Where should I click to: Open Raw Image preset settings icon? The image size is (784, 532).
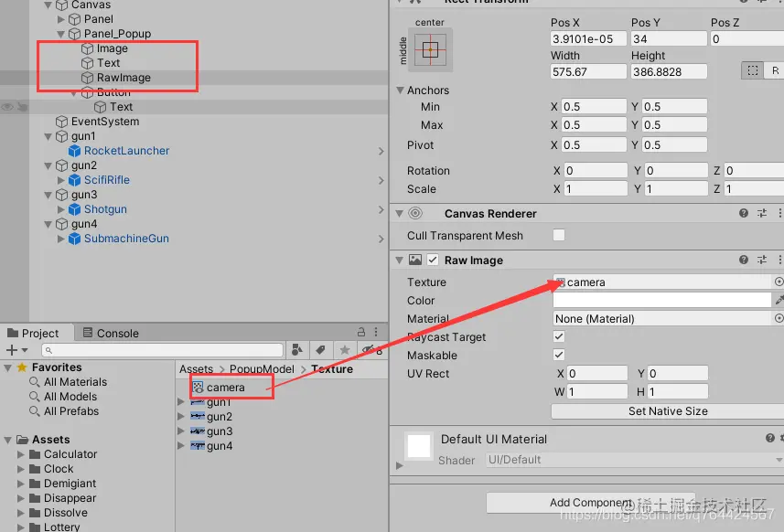762,260
